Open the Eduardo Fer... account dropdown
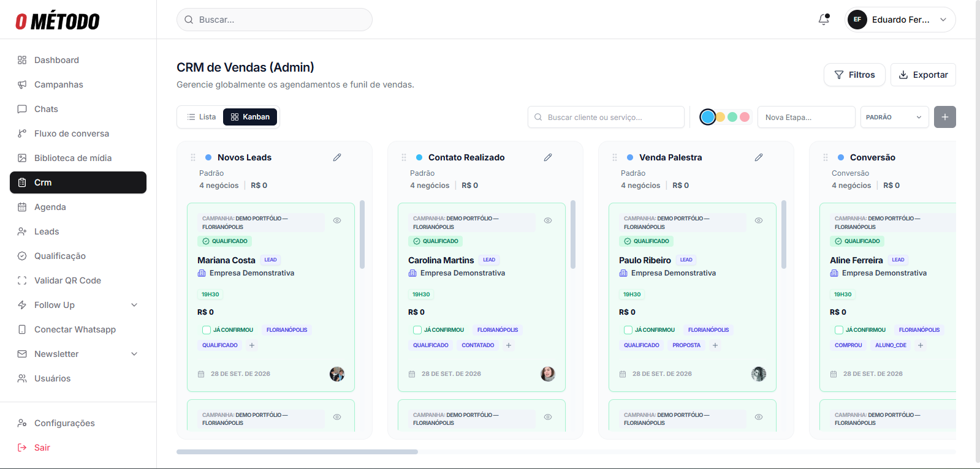 [900, 20]
